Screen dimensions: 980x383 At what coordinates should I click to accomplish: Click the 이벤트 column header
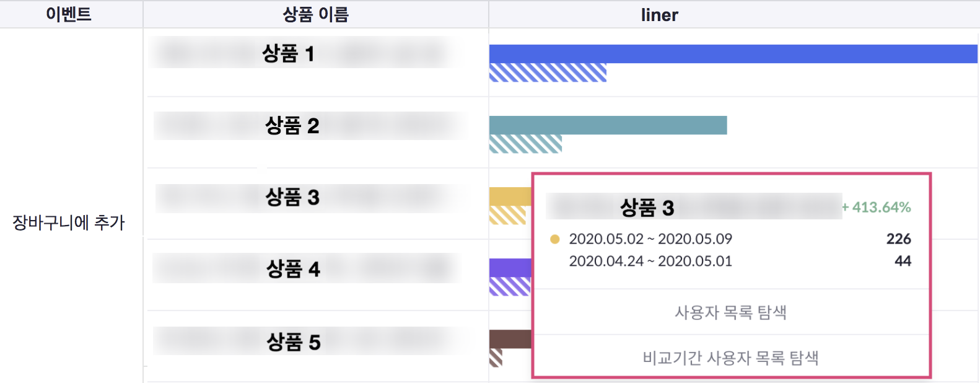[69, 14]
